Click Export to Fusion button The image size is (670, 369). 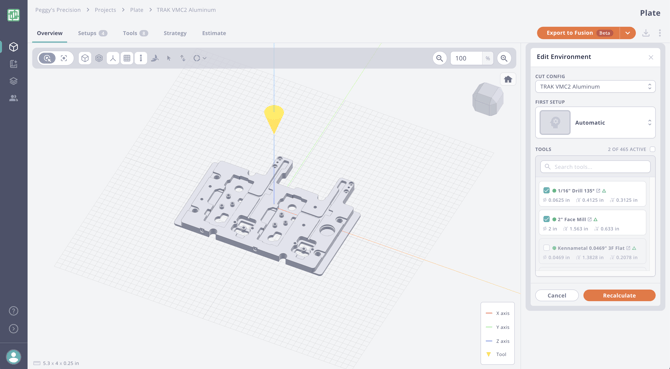579,33
